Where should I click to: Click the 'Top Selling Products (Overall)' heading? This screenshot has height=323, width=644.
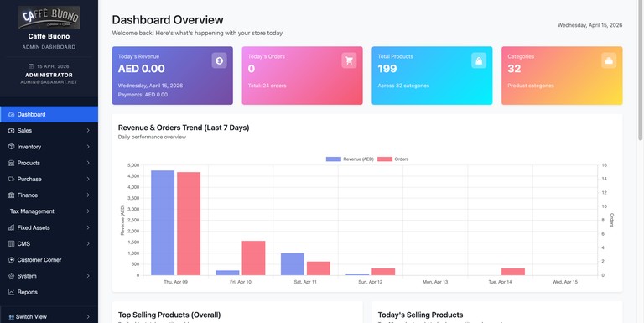point(169,315)
